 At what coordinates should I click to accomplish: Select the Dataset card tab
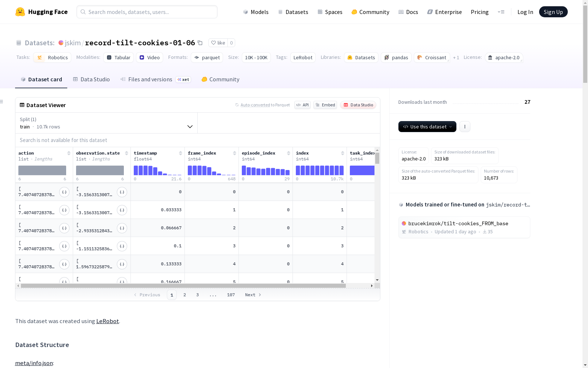coord(41,79)
